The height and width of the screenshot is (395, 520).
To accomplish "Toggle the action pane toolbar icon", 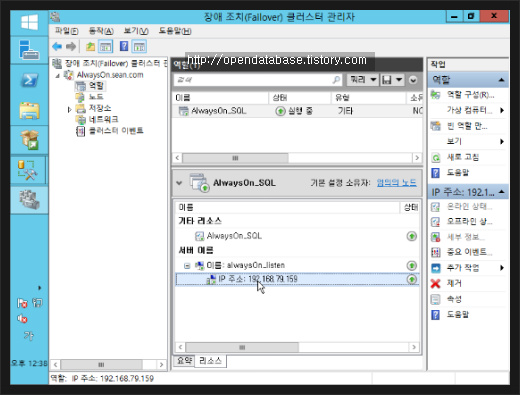I will [x=139, y=47].
